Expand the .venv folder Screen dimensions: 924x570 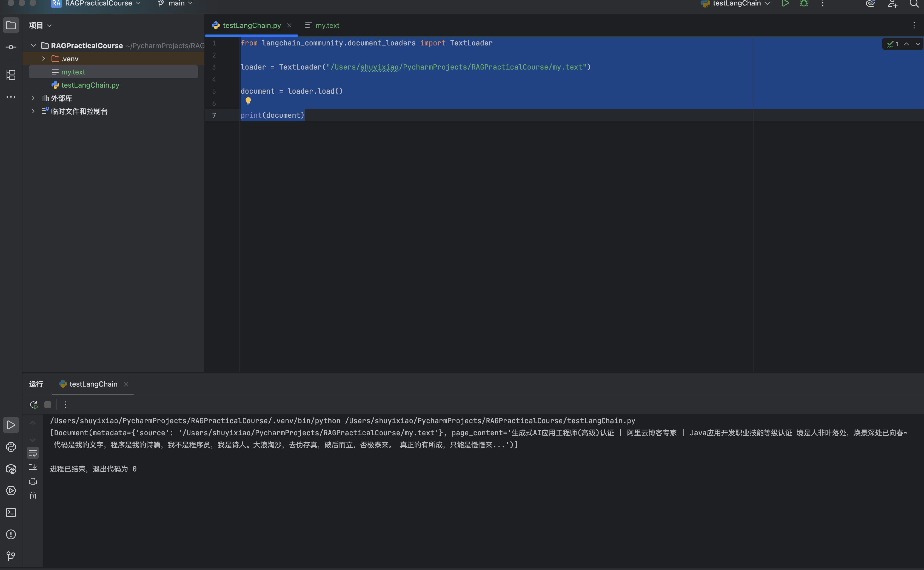coord(44,59)
